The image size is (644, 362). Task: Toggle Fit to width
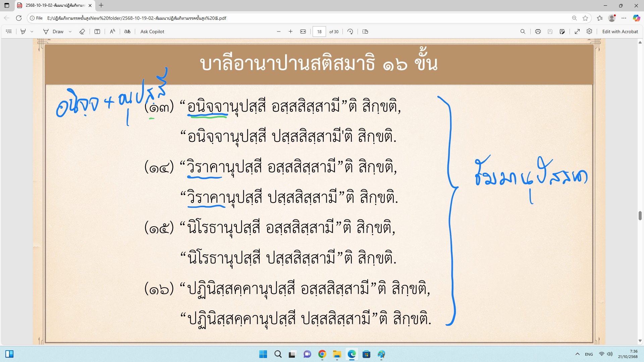[303, 32]
